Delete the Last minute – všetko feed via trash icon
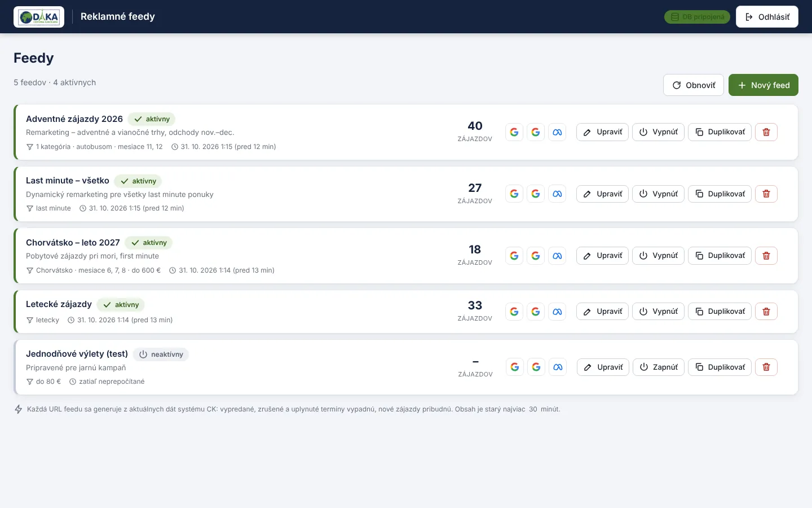812x508 pixels. click(766, 194)
